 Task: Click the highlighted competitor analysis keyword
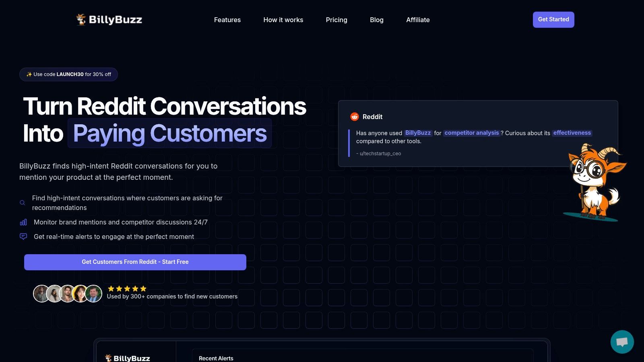click(x=472, y=133)
